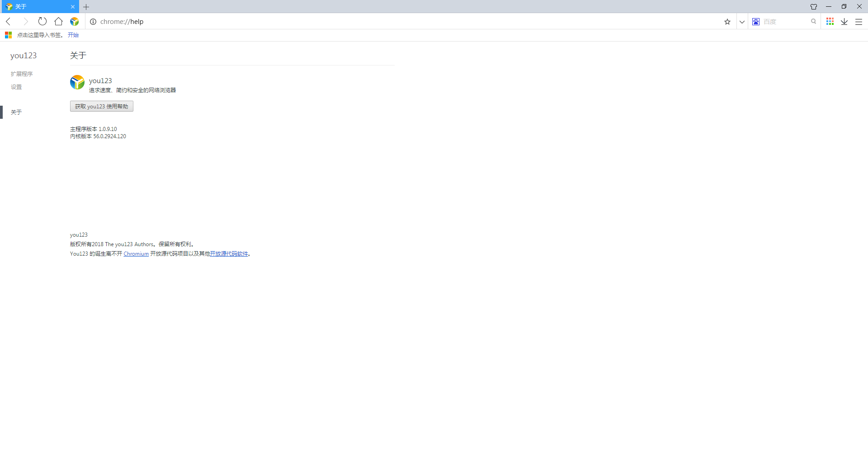This screenshot has height=467, width=868.
Task: Click the 主程序版本 1.0.9.10 text
Action: (x=94, y=129)
